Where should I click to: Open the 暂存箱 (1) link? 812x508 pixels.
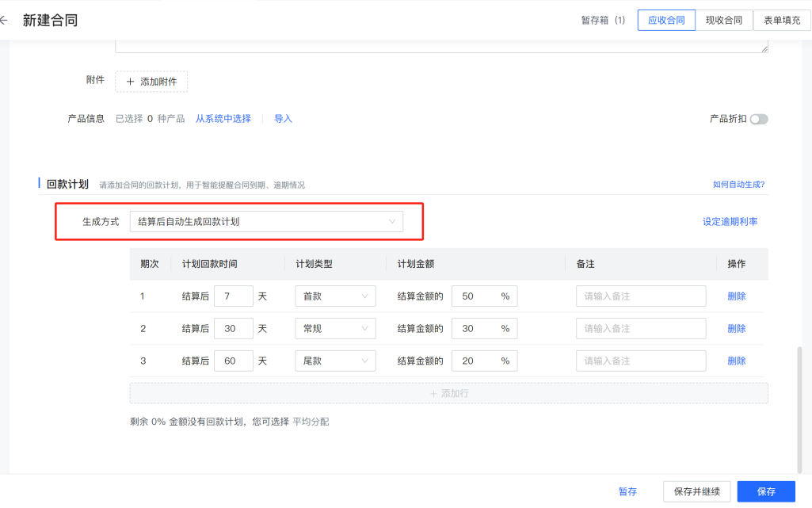[603, 20]
